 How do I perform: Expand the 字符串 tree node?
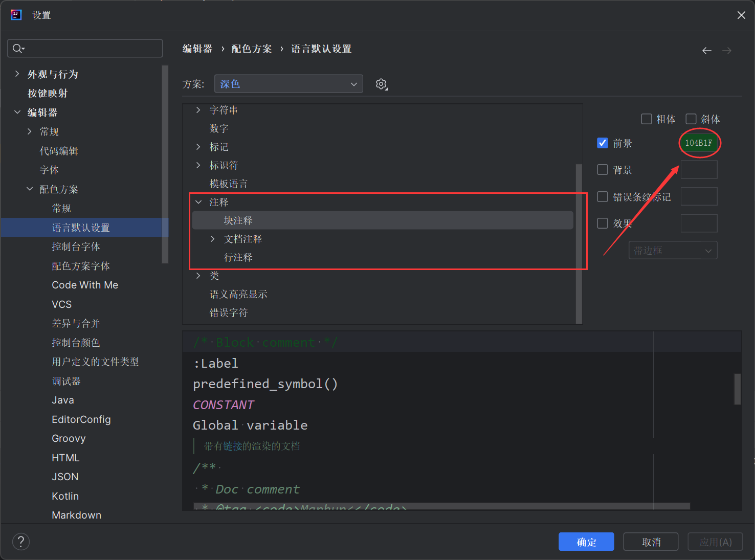tap(198, 110)
